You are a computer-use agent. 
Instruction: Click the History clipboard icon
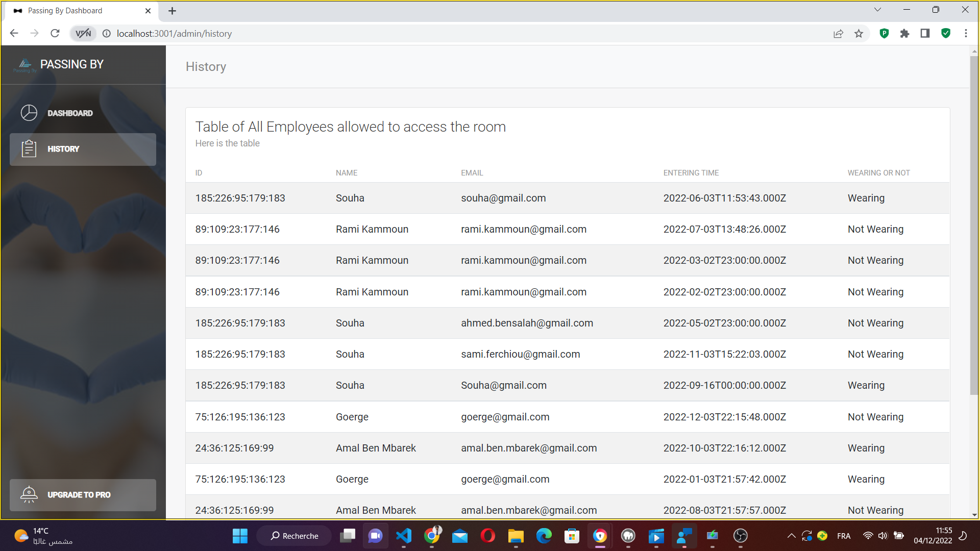pos(29,148)
